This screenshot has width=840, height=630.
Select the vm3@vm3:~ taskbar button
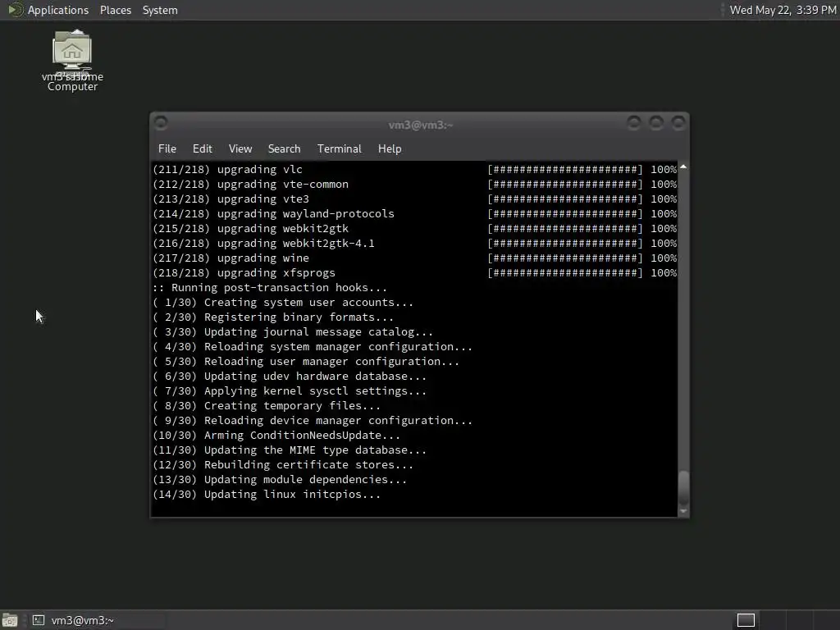coord(97,620)
